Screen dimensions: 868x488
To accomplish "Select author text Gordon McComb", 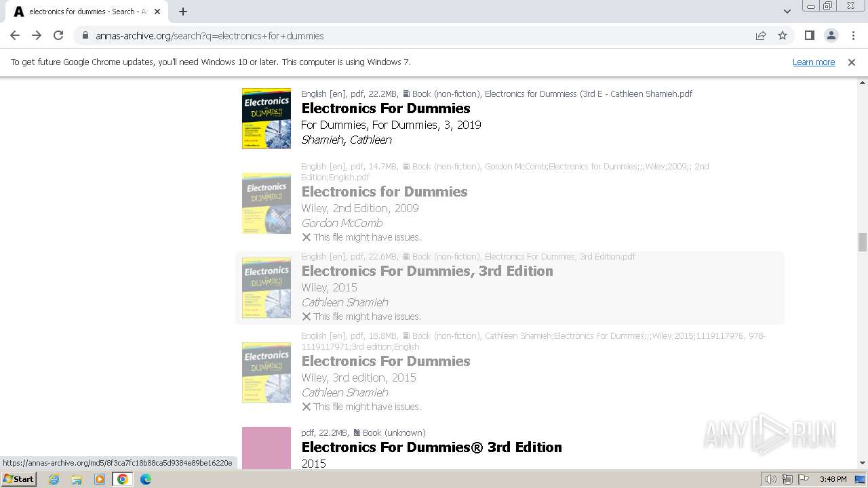I will (342, 223).
